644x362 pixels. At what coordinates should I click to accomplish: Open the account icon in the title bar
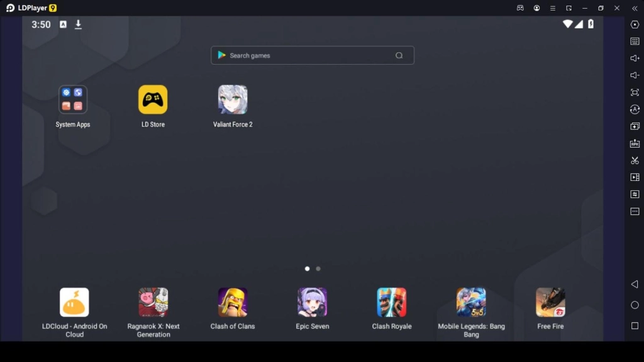pyautogui.click(x=537, y=8)
